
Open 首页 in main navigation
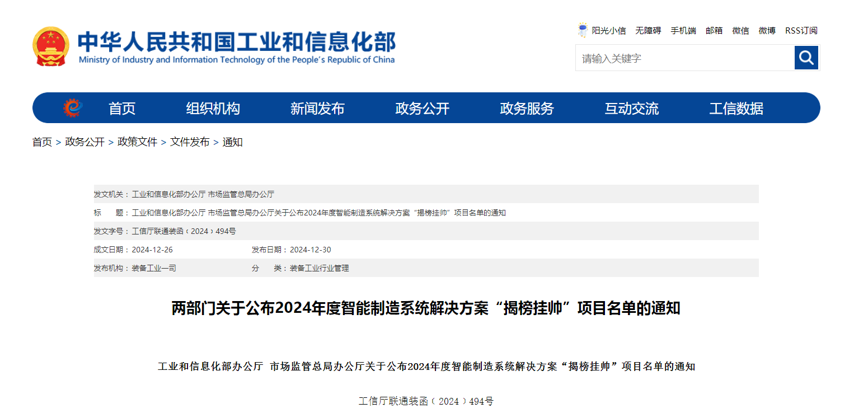(x=122, y=109)
